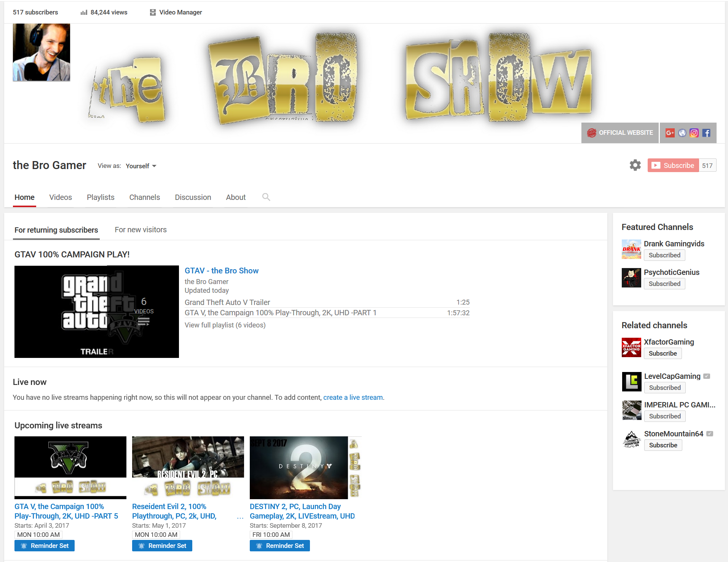Image resolution: width=728 pixels, height=562 pixels.
Task: Open IMPERIAL PC GAMING channel avatar
Action: tap(632, 410)
